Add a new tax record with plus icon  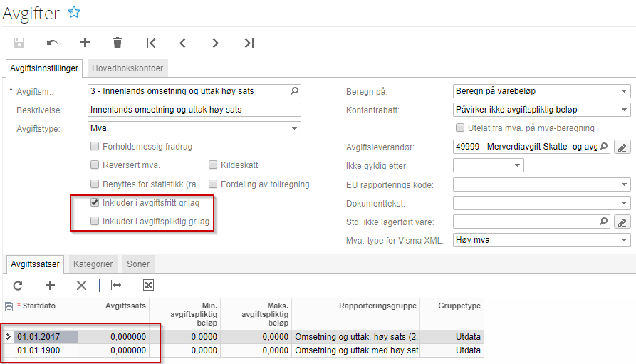(x=85, y=43)
